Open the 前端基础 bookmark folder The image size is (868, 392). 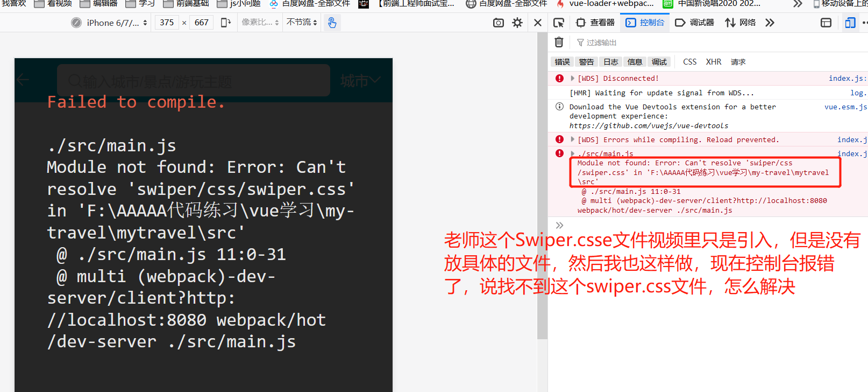coord(186,4)
